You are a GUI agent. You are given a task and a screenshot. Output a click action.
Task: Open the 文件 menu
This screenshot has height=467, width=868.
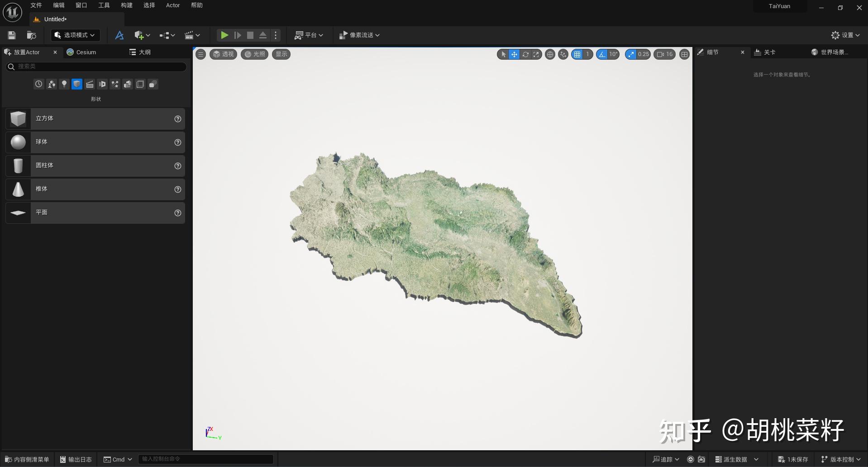point(35,5)
